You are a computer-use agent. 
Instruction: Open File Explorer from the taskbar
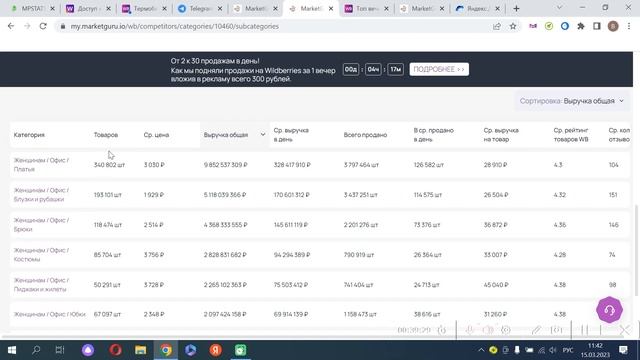140,350
